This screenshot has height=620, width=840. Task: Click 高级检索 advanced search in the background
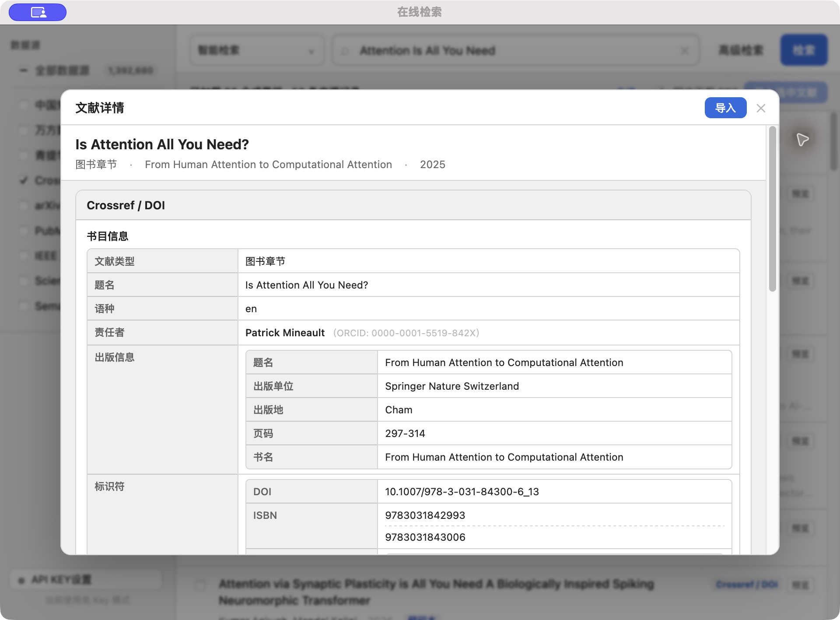[x=741, y=50]
